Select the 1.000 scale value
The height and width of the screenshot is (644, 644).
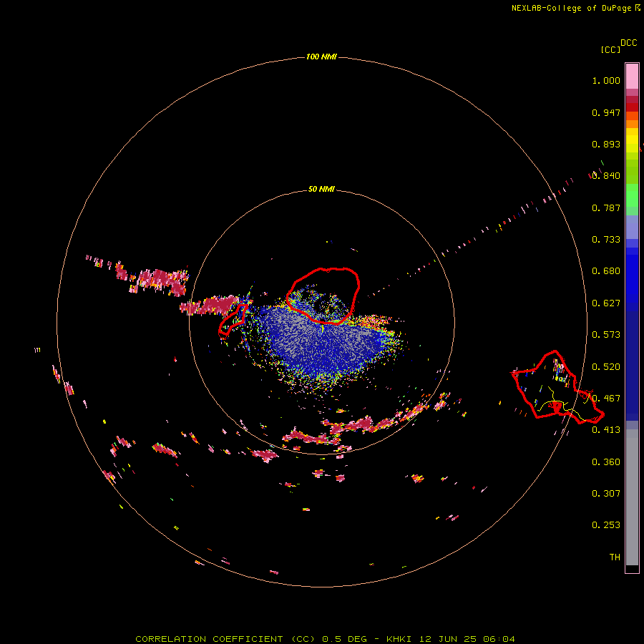click(x=606, y=80)
